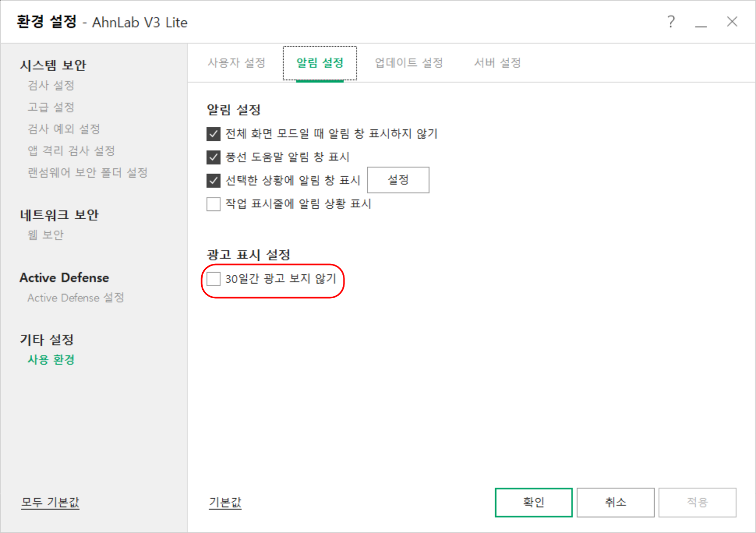Reset this page via 기본값 link

(x=225, y=502)
